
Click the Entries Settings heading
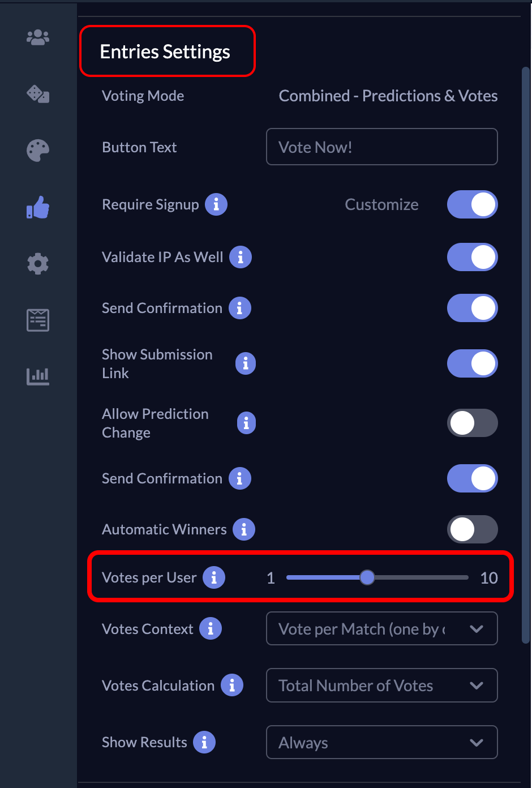point(165,51)
